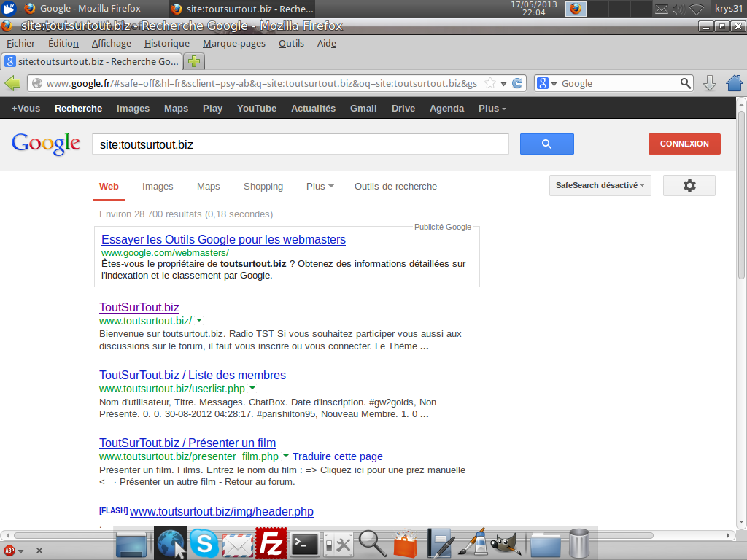The height and width of the screenshot is (560, 747).
Task: Open the settings tools dock icon
Action: 338,544
